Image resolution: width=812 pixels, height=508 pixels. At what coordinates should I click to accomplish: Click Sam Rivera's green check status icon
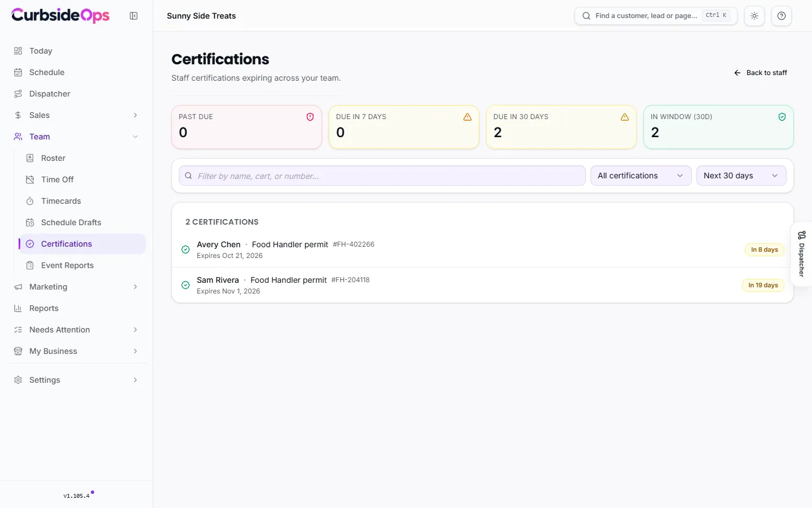point(186,285)
